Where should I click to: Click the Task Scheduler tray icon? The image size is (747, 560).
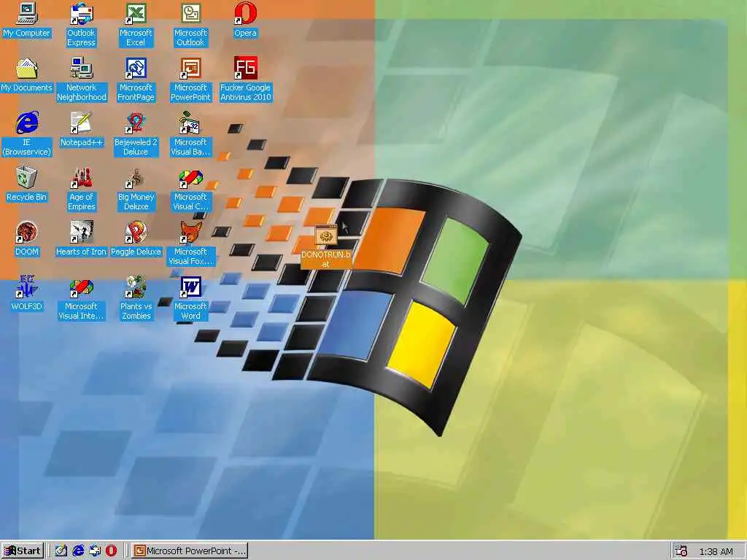point(681,551)
